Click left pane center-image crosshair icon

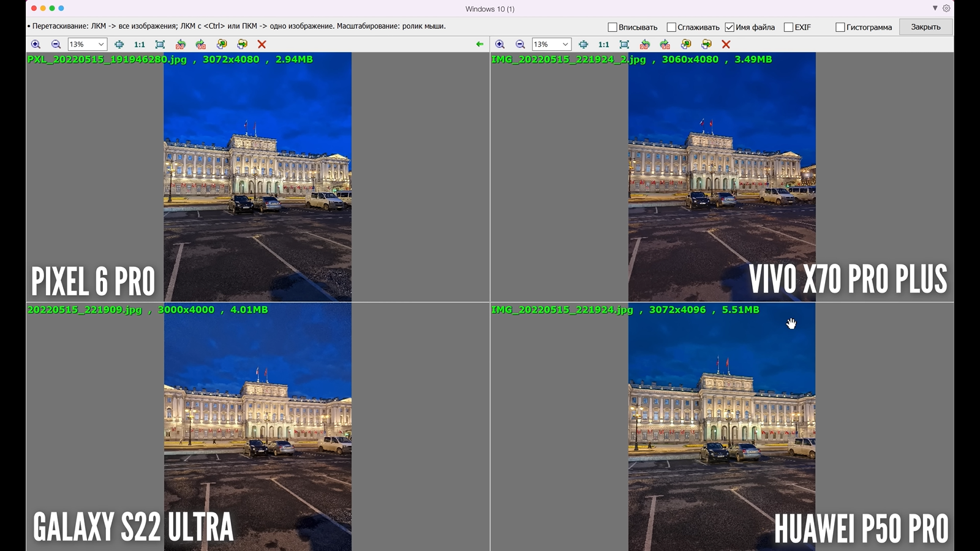[x=119, y=44]
